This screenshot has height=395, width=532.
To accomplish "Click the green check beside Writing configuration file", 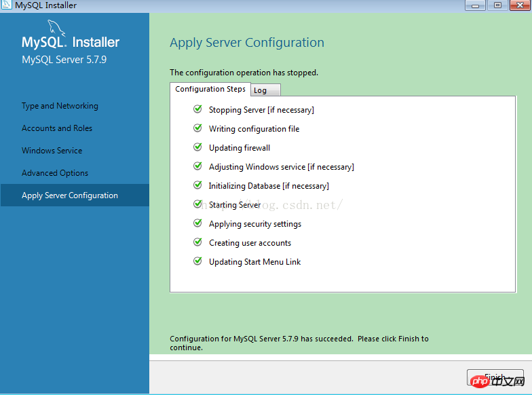I will 197,128.
